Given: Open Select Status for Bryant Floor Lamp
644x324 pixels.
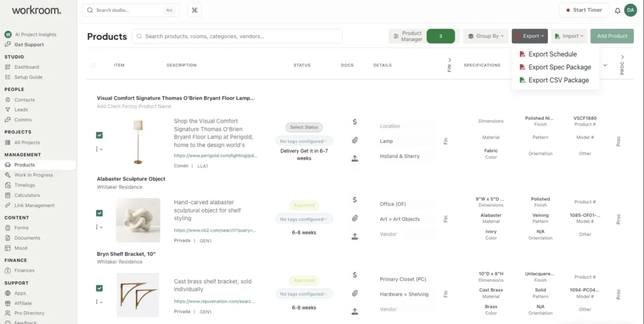Looking at the screenshot, I should point(304,127).
